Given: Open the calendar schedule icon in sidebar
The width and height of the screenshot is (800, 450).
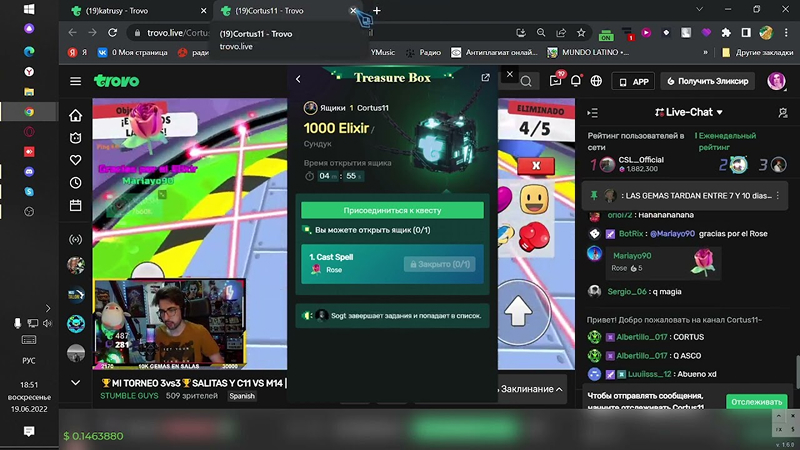Looking at the screenshot, I should coord(76,205).
